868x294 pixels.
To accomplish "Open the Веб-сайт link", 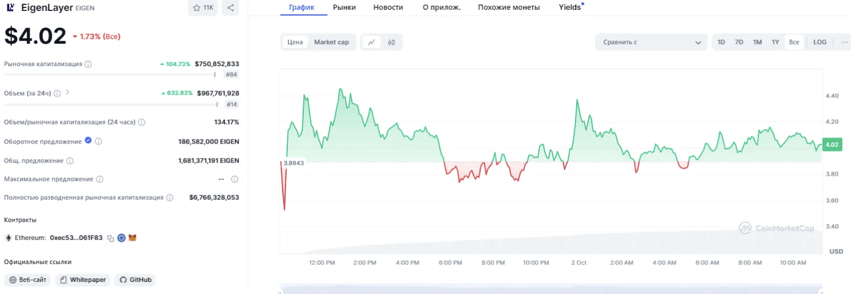I will click(28, 280).
